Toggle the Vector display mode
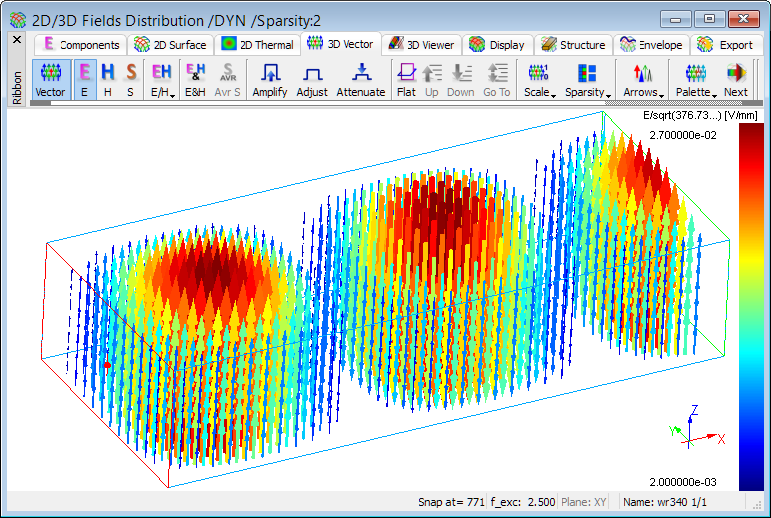 50,79
